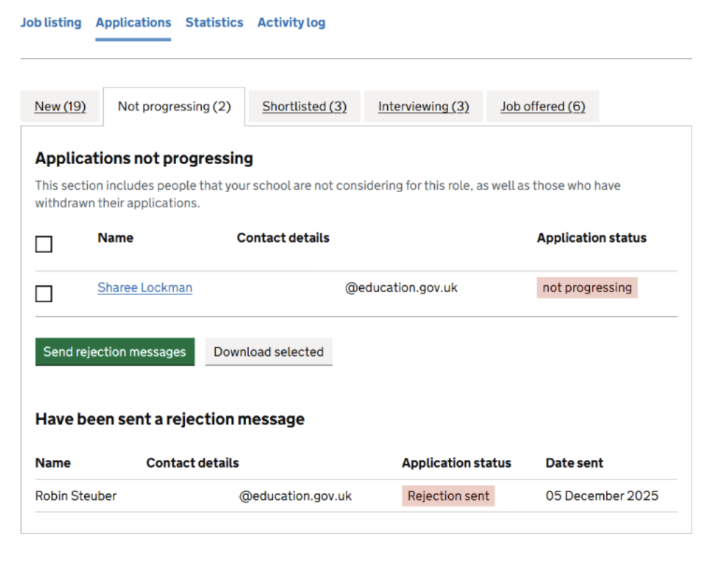This screenshot has width=728, height=579.
Task: Tick the select-all checkbox in table header
Action: [43, 244]
